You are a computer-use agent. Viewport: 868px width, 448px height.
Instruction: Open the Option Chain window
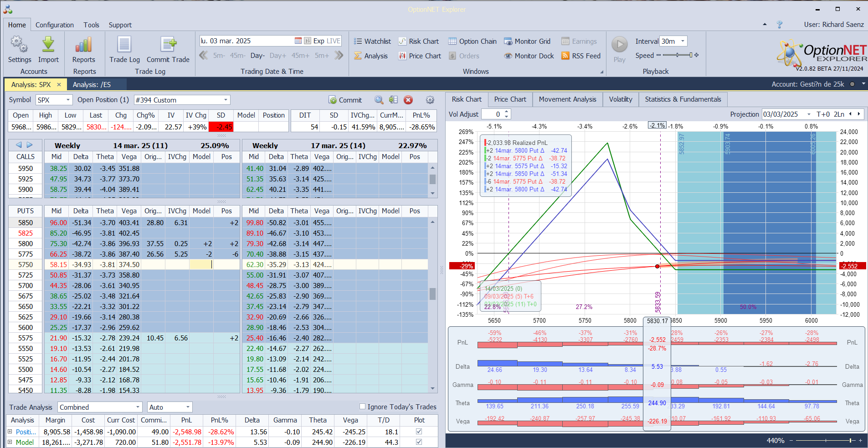click(472, 41)
